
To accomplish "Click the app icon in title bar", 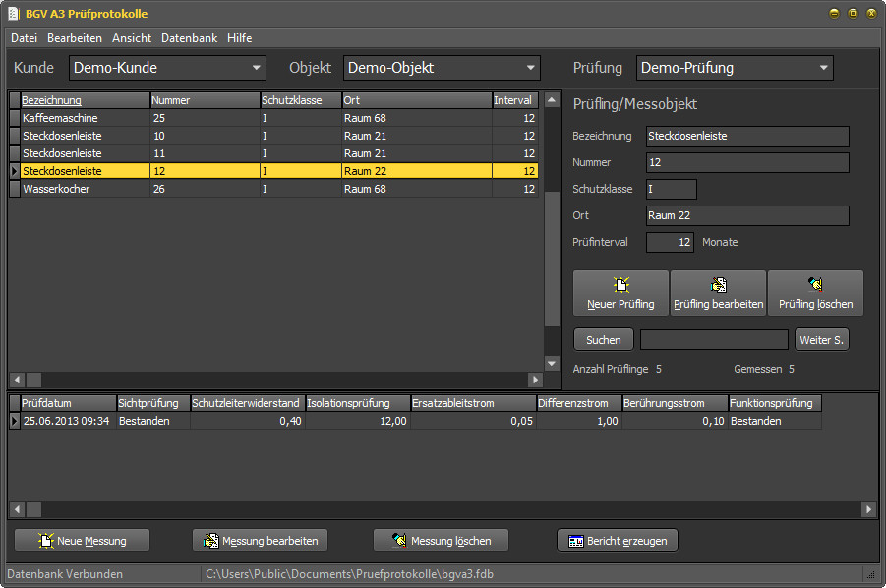I will point(14,14).
